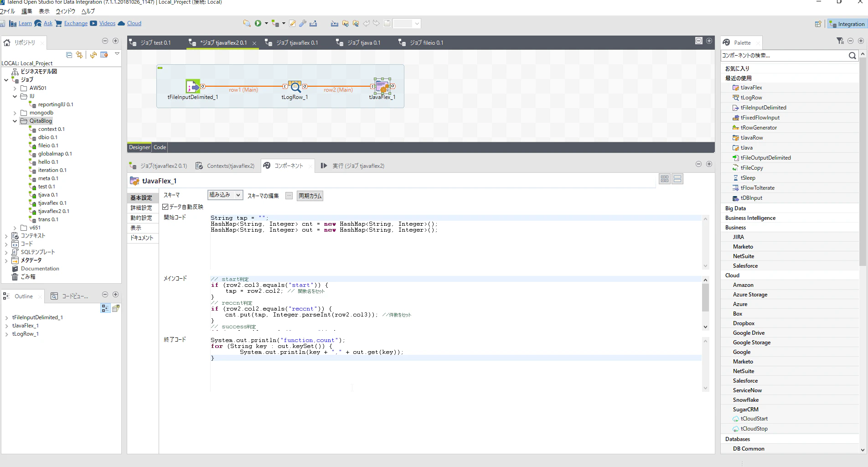
Task: Select the tFileInputDelimited_1 component on canvas
Action: (x=193, y=86)
